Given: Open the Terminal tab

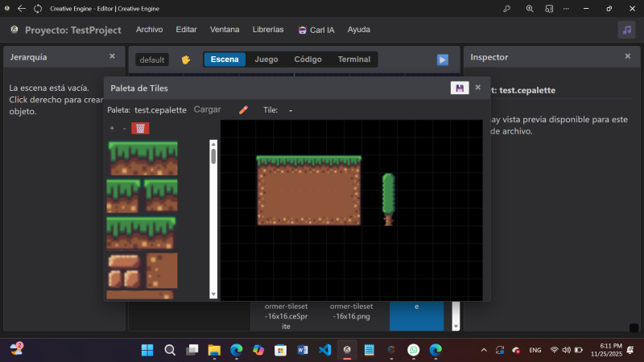Looking at the screenshot, I should 354,60.
